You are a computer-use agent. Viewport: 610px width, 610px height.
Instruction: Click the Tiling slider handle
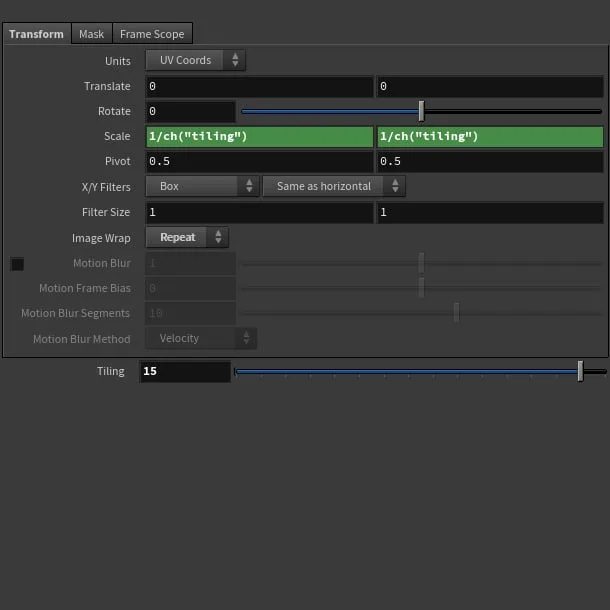(x=580, y=371)
